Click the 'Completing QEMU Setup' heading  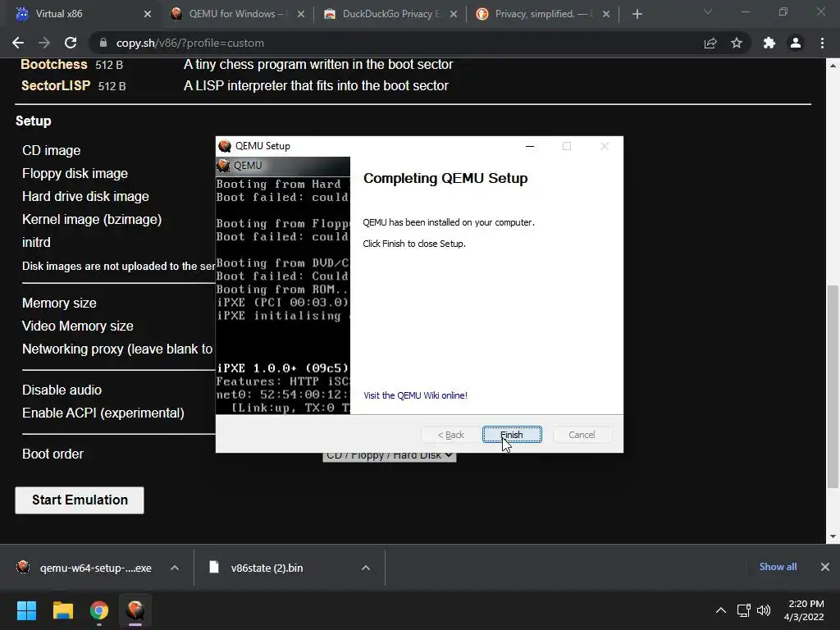445,178
